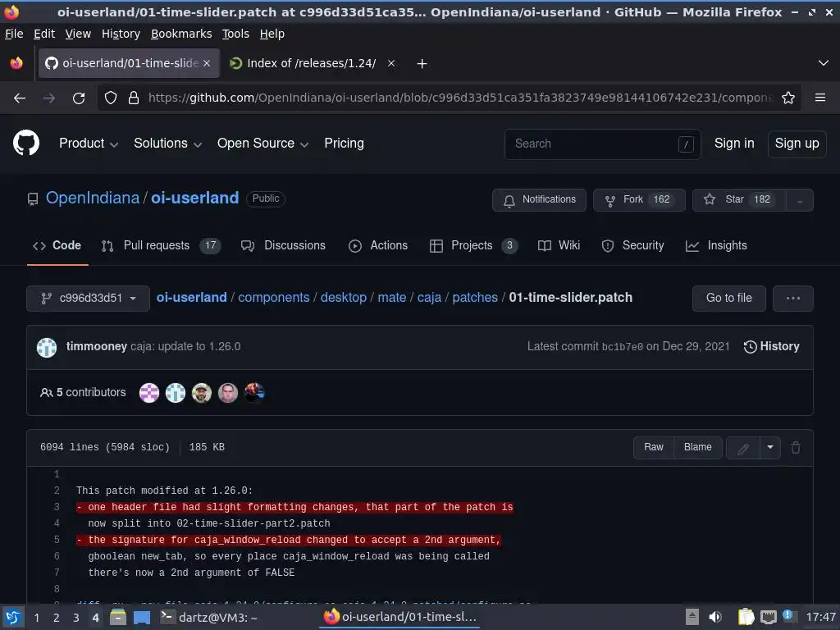Image resolution: width=840 pixels, height=630 pixels.
Task: Navigate to mate folder in breadcrumb
Action: (x=391, y=298)
